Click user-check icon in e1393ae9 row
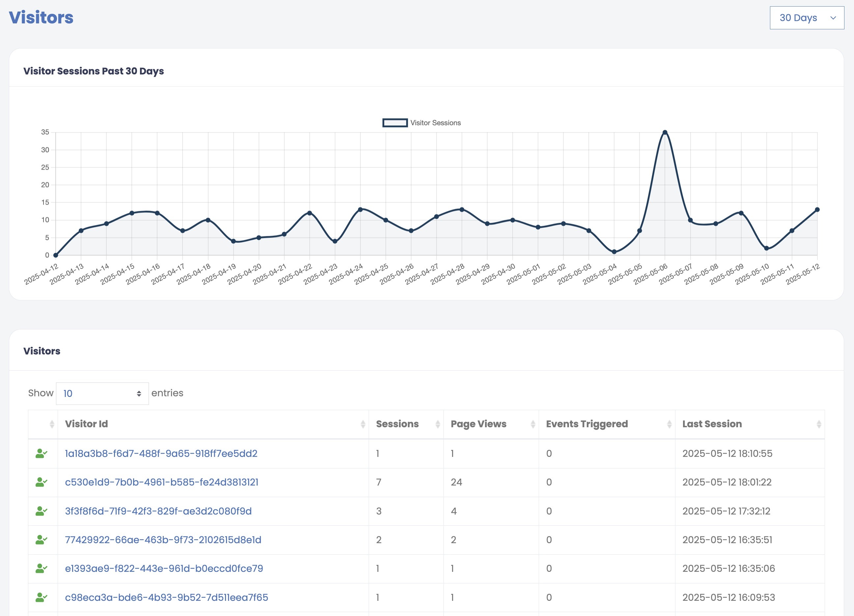The width and height of the screenshot is (854, 616). pyautogui.click(x=41, y=568)
